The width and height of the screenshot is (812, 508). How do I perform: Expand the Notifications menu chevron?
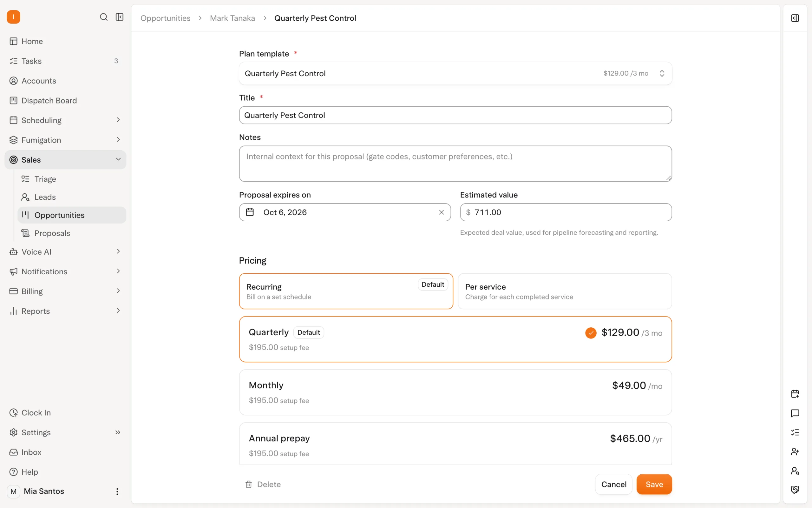118,271
